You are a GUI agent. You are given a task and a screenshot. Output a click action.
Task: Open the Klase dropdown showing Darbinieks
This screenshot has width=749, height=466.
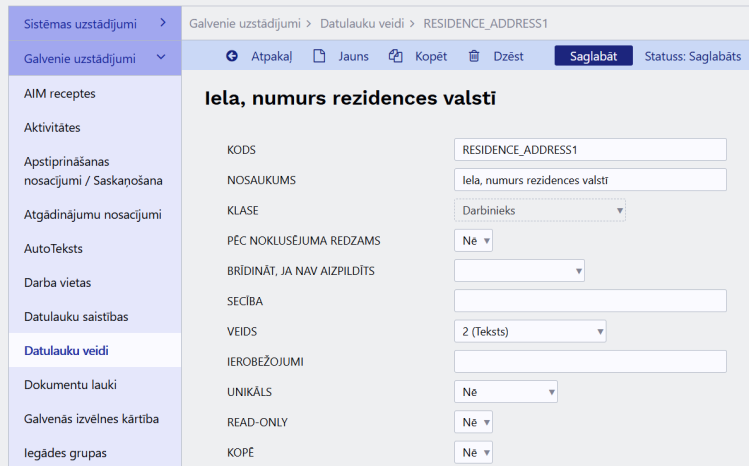(x=540, y=210)
